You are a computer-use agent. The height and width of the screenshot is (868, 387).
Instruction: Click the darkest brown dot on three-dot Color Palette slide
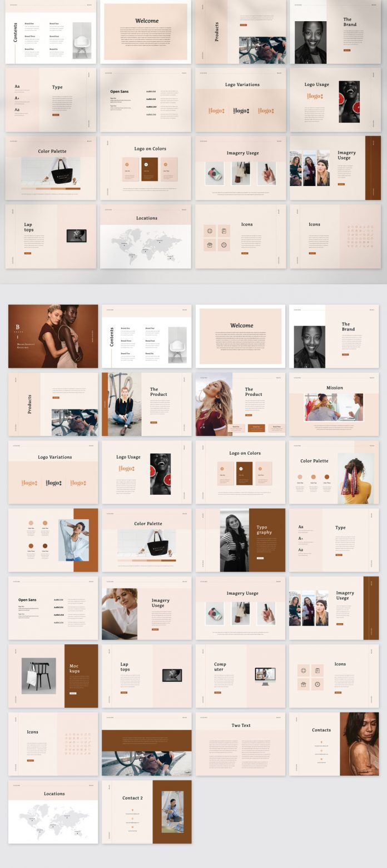click(327, 476)
